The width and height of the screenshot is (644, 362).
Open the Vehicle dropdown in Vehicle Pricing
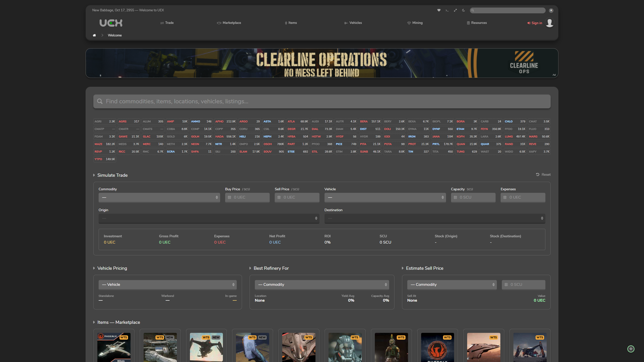pos(167,285)
